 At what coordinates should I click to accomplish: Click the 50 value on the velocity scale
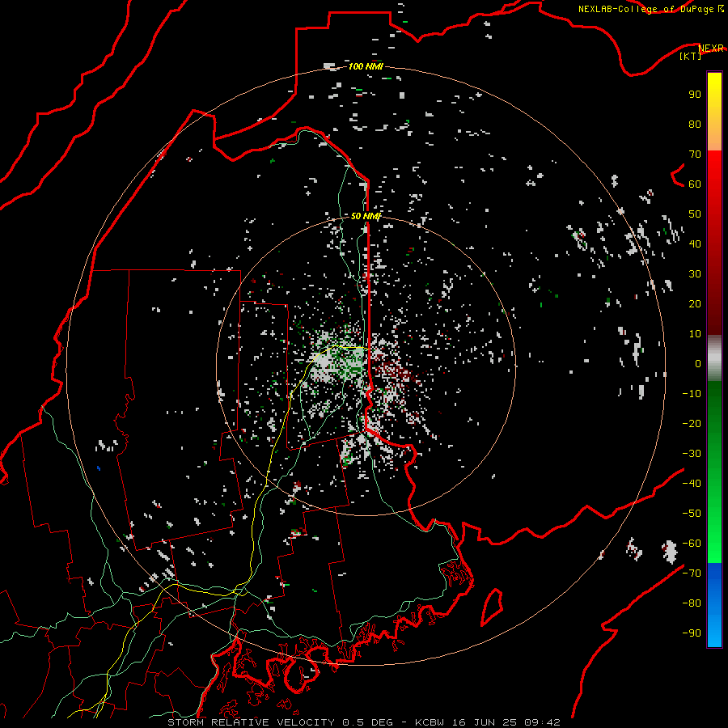(x=695, y=214)
